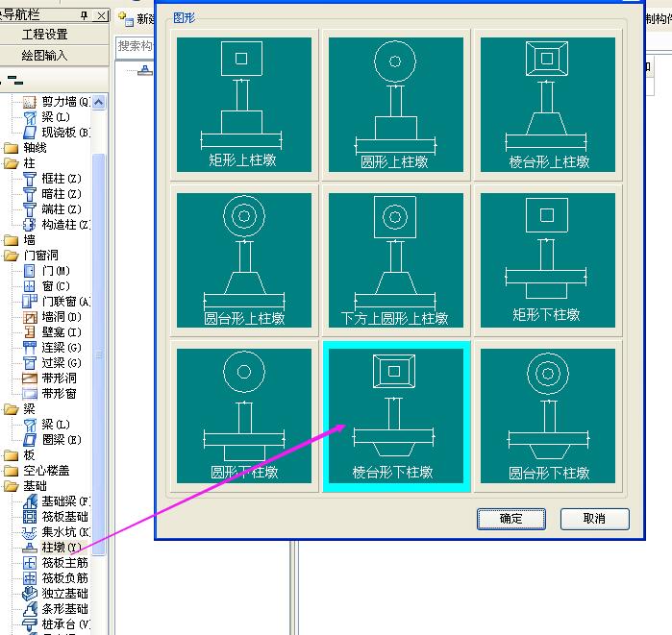672x635 pixels.
Task: Select the 圆台形下柱墩 shape thumbnail
Action: coord(548,416)
